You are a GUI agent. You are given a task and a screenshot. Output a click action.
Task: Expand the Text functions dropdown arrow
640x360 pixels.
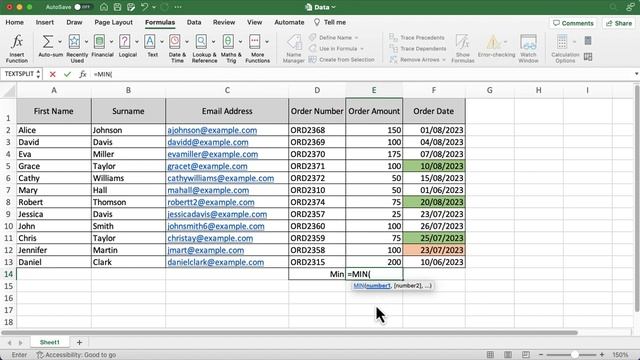pyautogui.click(x=162, y=42)
